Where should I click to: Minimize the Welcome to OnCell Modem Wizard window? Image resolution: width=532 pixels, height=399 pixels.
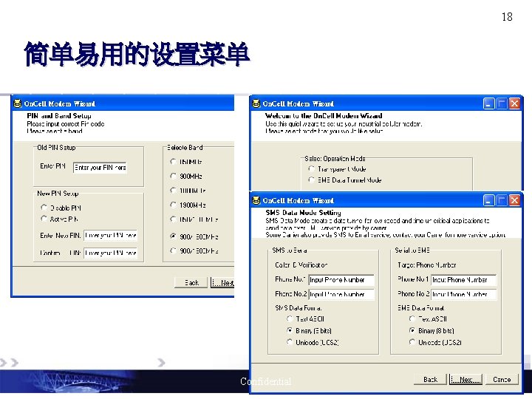[x=488, y=104]
